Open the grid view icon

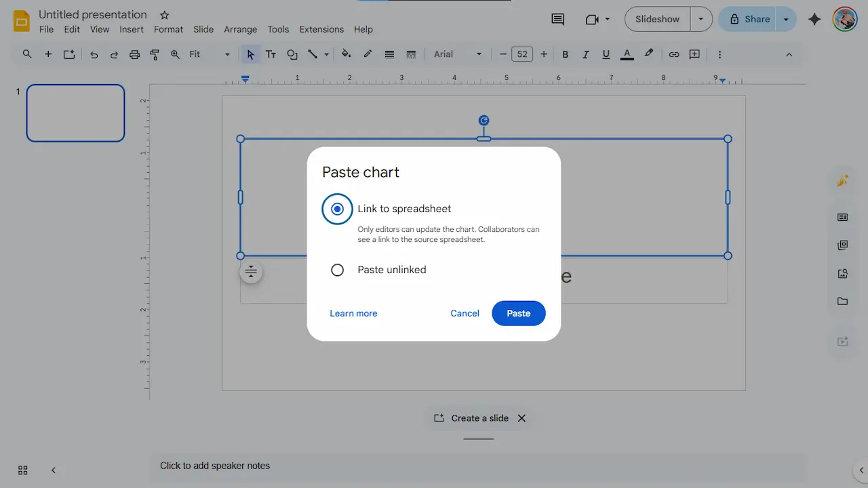[x=22, y=470]
